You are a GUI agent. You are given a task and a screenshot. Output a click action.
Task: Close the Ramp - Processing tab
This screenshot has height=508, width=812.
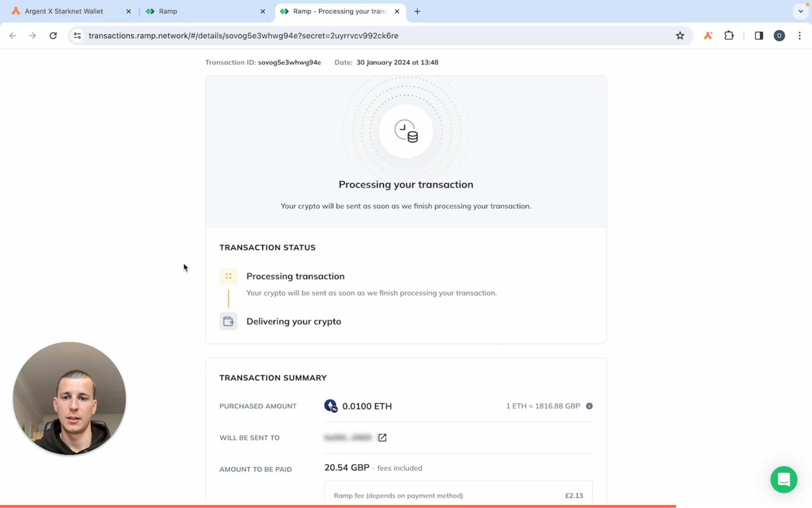(x=397, y=11)
